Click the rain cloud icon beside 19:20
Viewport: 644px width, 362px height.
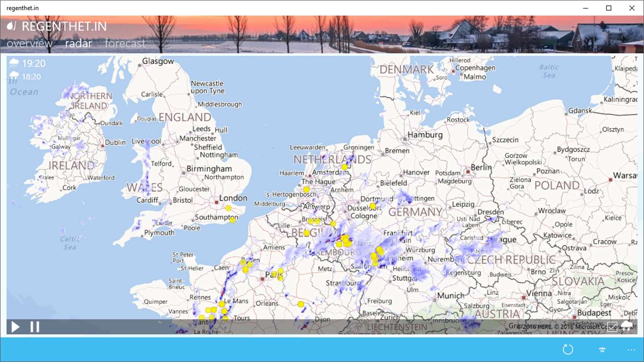14,63
